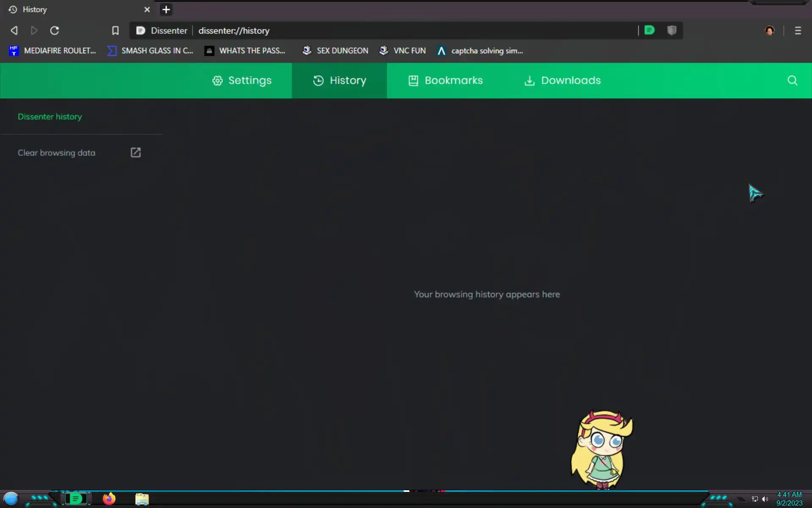This screenshot has width=812, height=508.
Task: Open the Dissenter comments icon in address bar
Action: point(649,30)
